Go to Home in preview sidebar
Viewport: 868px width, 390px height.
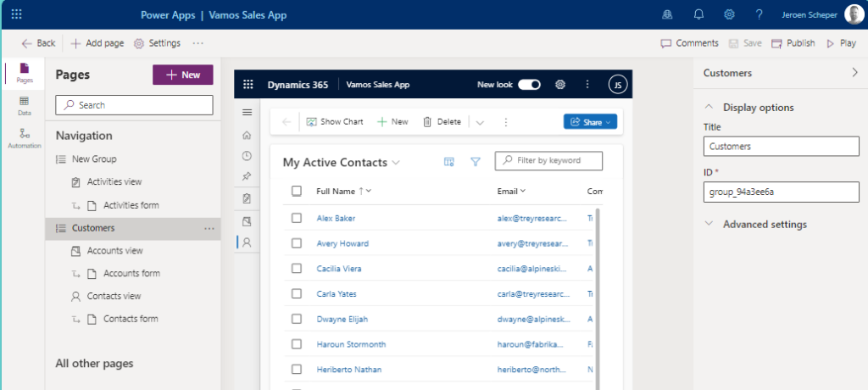pos(248,135)
